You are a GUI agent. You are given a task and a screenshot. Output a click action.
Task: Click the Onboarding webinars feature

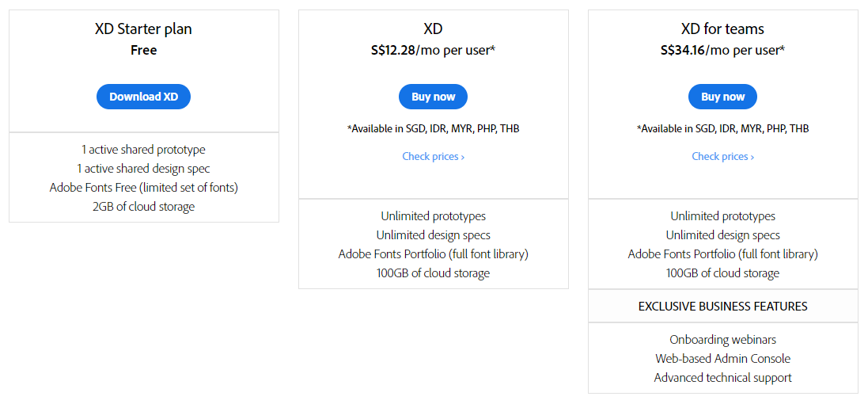click(722, 340)
